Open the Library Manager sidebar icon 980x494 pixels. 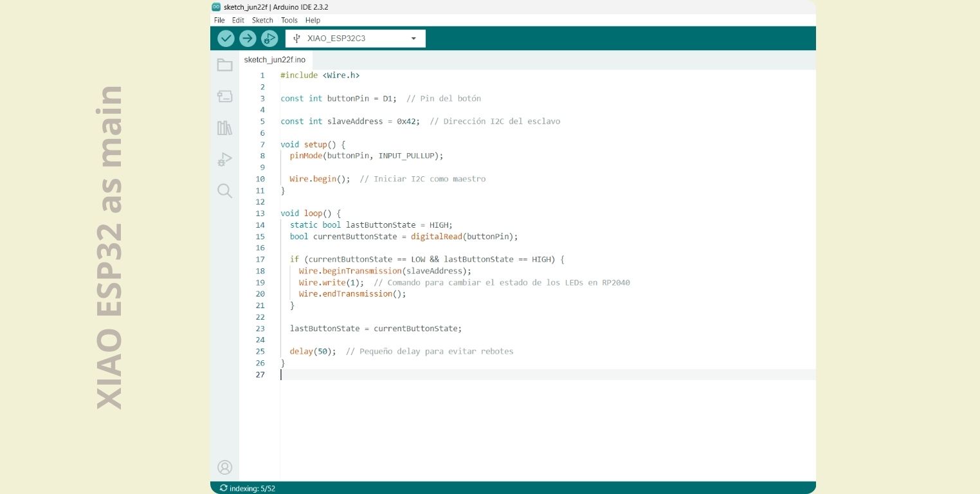pyautogui.click(x=224, y=128)
